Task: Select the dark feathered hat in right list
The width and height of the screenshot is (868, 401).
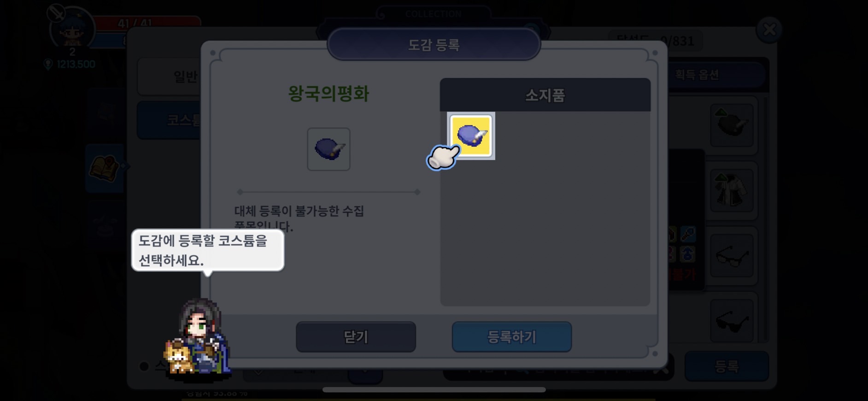Action: [x=732, y=125]
